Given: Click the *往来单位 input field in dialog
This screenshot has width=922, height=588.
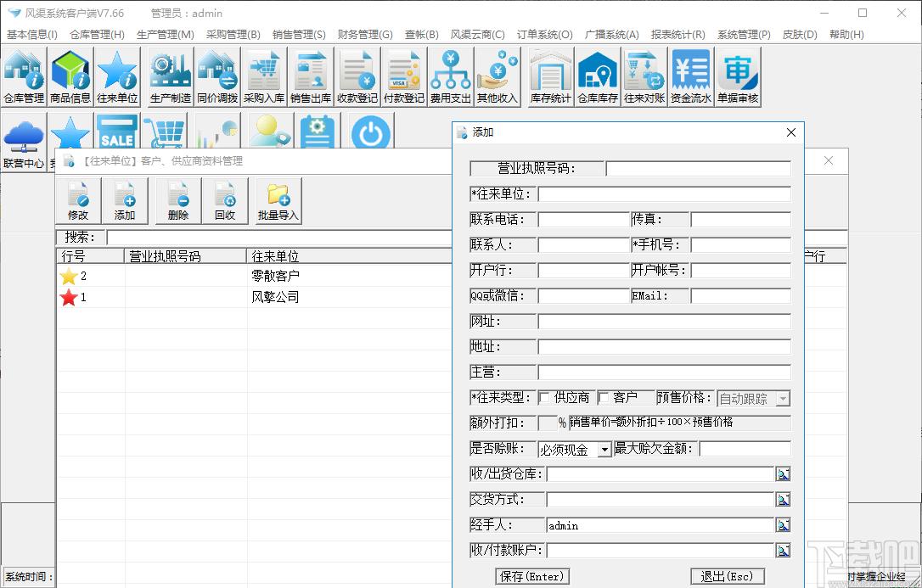Looking at the screenshot, I should click(x=665, y=193).
